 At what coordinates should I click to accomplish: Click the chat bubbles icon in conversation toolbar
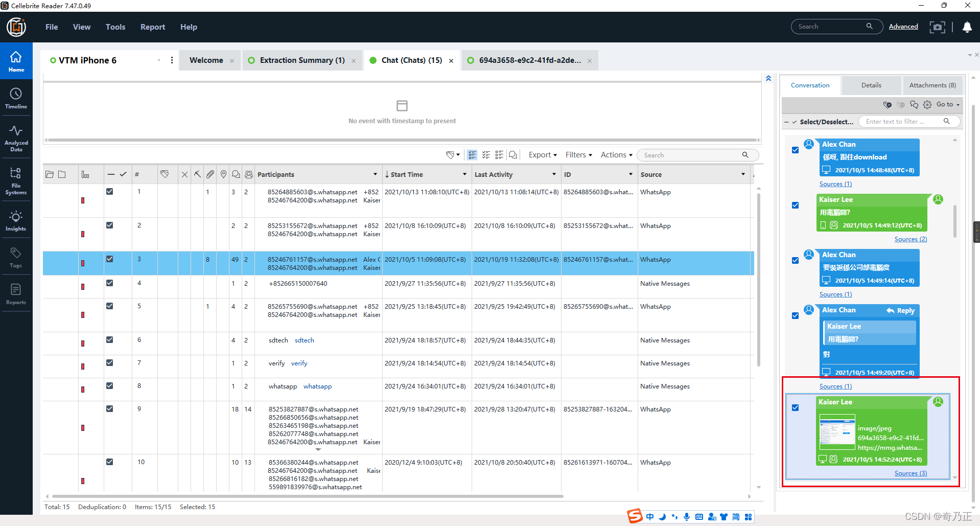(x=914, y=105)
